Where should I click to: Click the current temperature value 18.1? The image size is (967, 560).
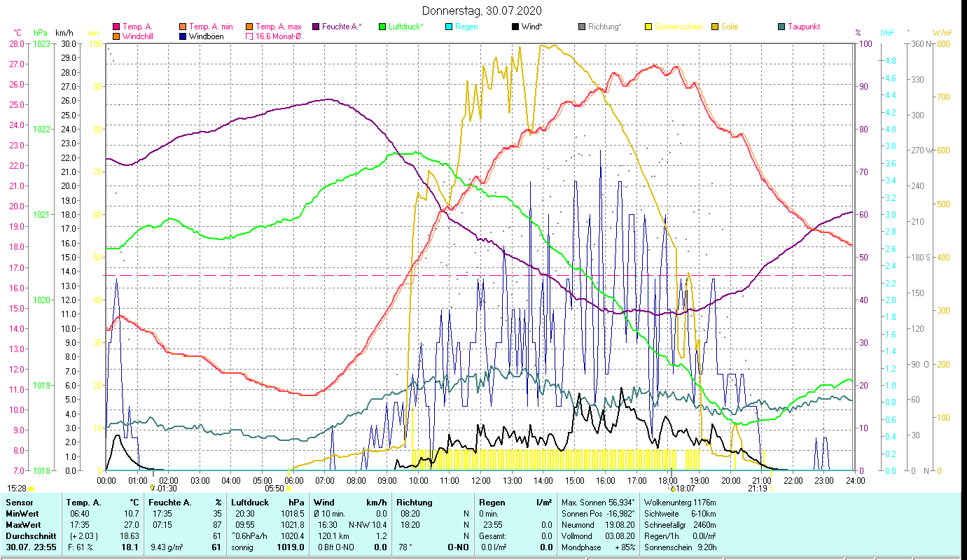[131, 547]
